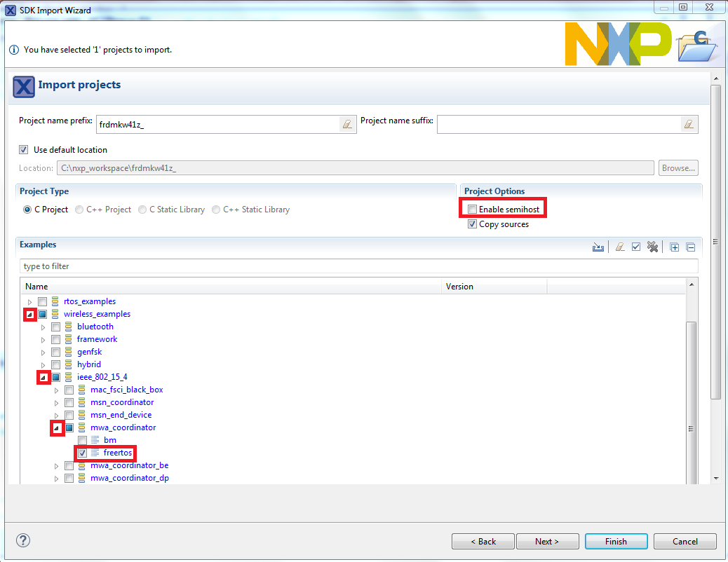Screen dimensions: 728x562
Task: Clear the Project name prefix with eraser icon
Action: click(x=346, y=124)
